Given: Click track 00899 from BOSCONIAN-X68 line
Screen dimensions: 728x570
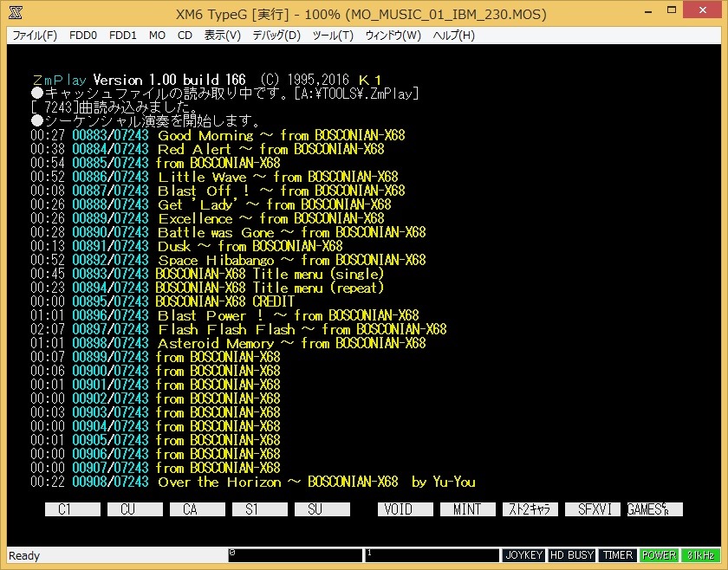Looking at the screenshot, I should coord(155,357).
